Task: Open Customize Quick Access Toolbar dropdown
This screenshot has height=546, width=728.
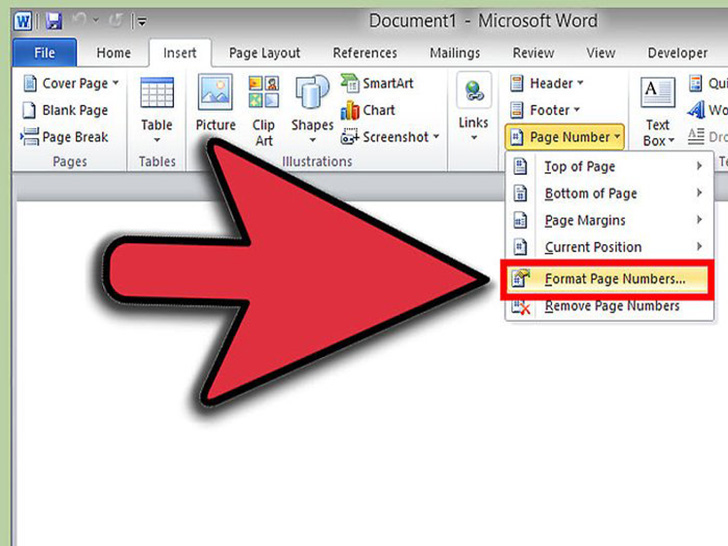Action: [x=142, y=21]
